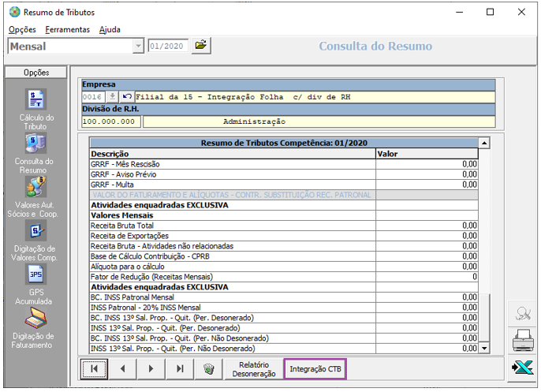Screen dimensions: 541x392
Task: Click Resumo de Tributos Competência: 01/2020 header
Action: 284,143
